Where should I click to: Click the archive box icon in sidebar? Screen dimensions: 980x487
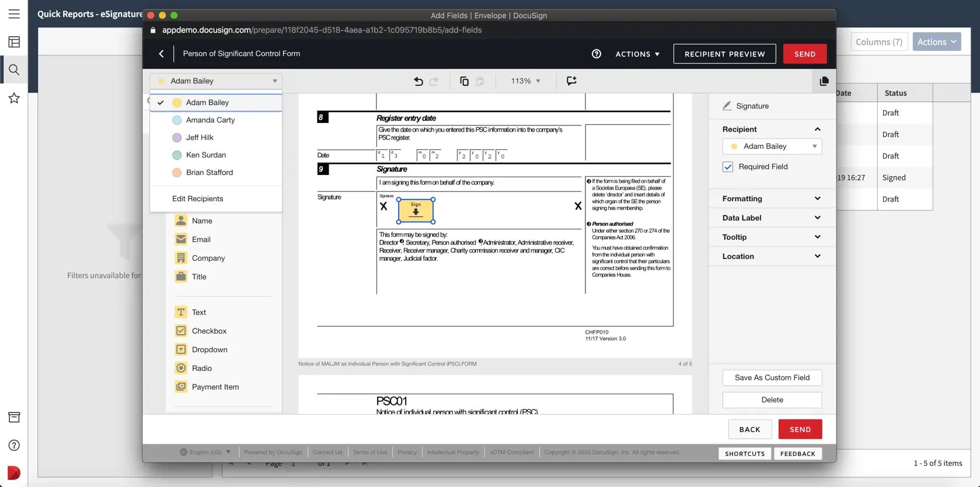(x=14, y=417)
